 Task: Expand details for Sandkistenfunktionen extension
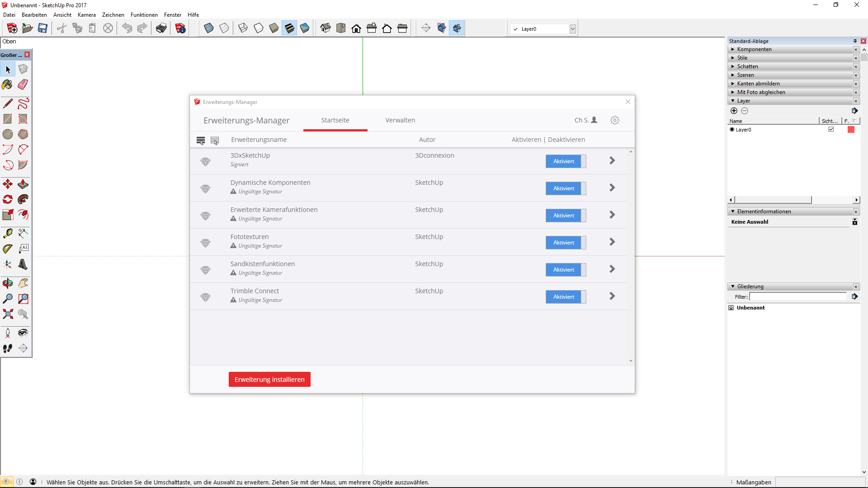tap(612, 269)
